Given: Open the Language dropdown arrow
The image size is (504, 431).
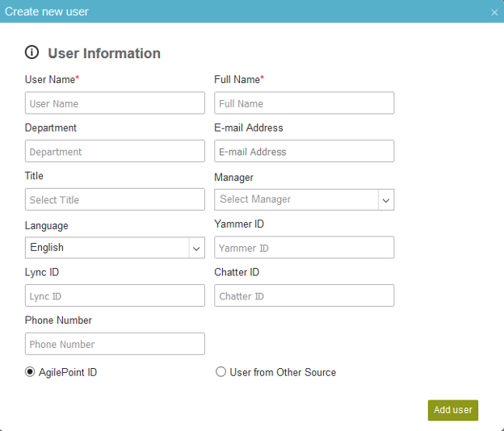Looking at the screenshot, I should pyautogui.click(x=196, y=248).
